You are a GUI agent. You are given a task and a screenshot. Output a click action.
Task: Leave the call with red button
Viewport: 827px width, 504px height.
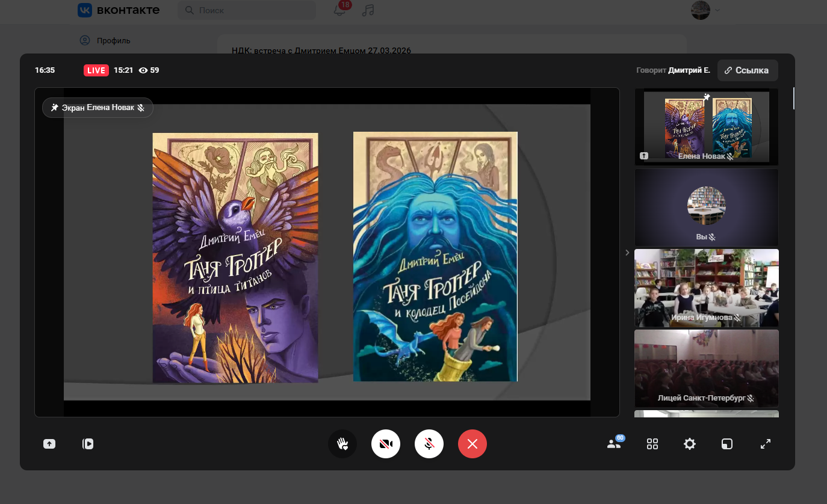472,444
